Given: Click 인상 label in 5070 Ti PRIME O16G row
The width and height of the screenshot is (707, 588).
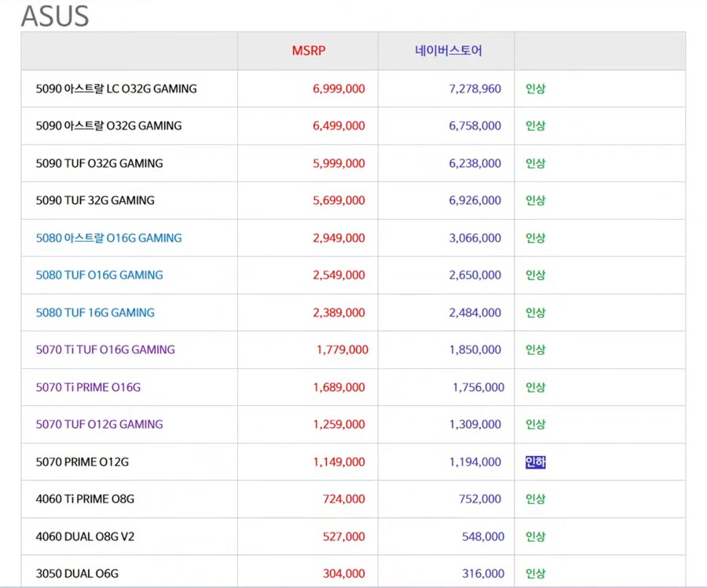Looking at the screenshot, I should click(536, 387).
